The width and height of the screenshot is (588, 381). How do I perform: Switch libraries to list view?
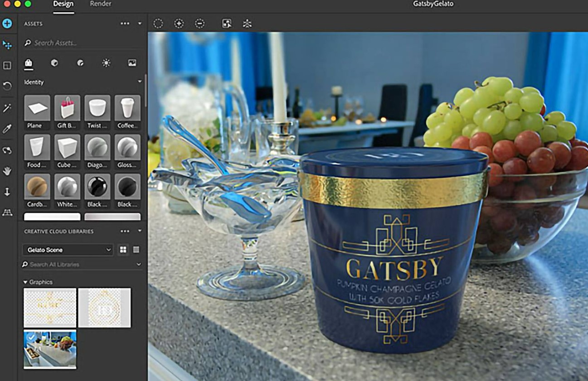coord(136,250)
